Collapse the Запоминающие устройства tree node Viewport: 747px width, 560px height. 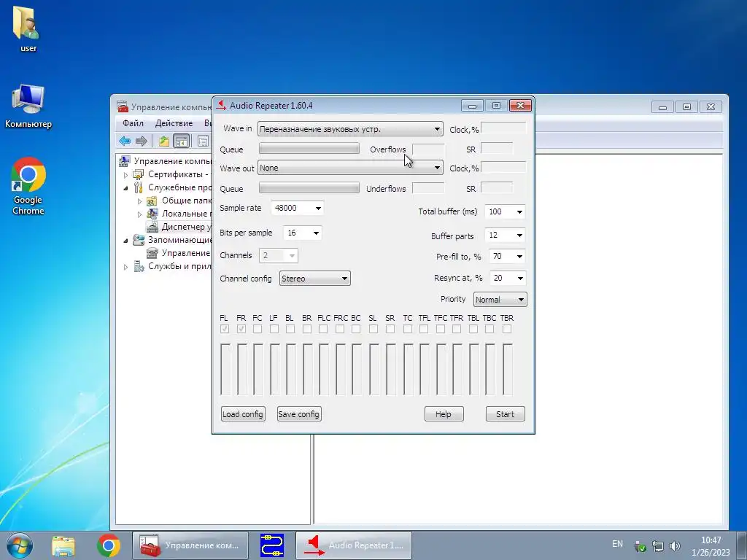125,241
